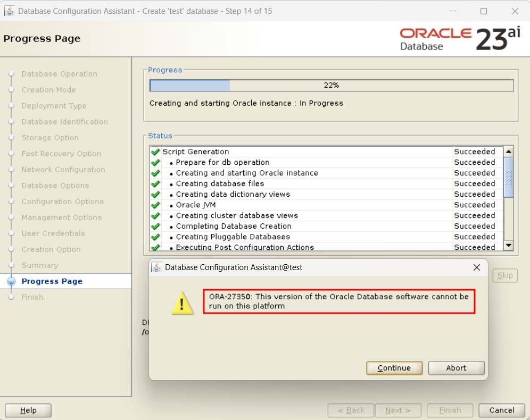
Task: Select the Database Options step
Action: click(55, 186)
